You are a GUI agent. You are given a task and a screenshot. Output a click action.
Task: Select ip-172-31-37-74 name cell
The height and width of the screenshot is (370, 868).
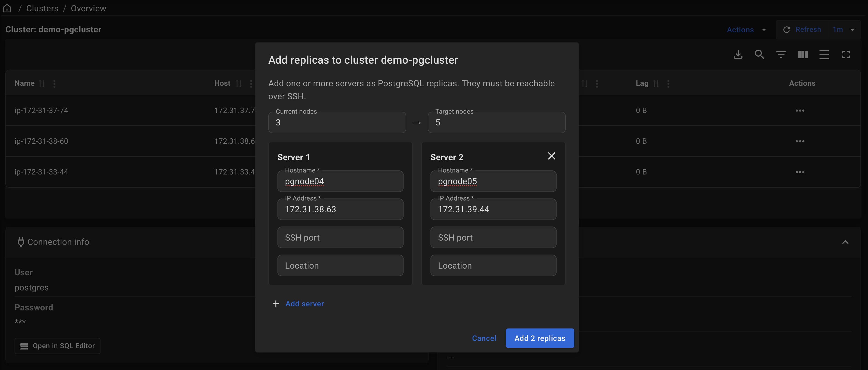click(41, 111)
